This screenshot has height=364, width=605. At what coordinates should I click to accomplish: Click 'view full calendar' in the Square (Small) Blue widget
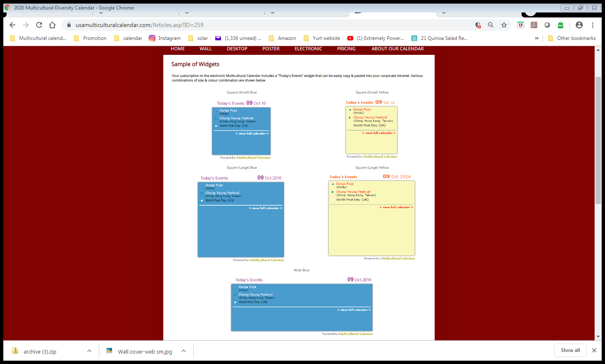252,134
